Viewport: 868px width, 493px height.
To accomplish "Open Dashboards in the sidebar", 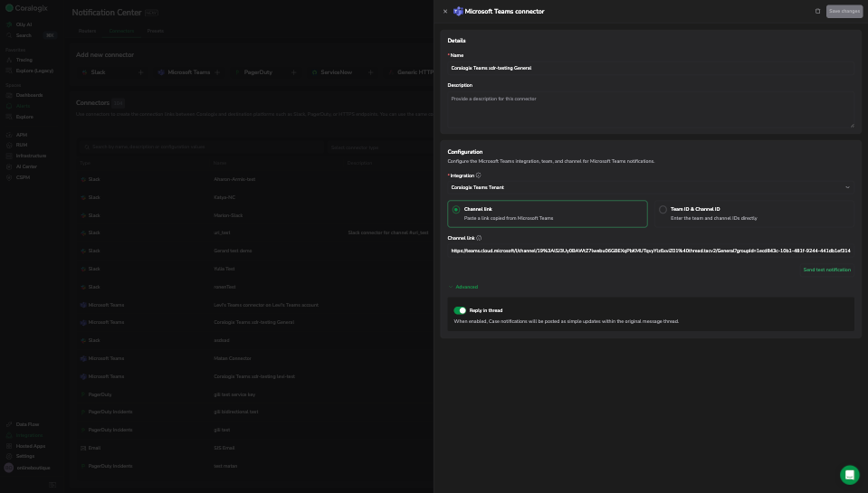I will [29, 95].
